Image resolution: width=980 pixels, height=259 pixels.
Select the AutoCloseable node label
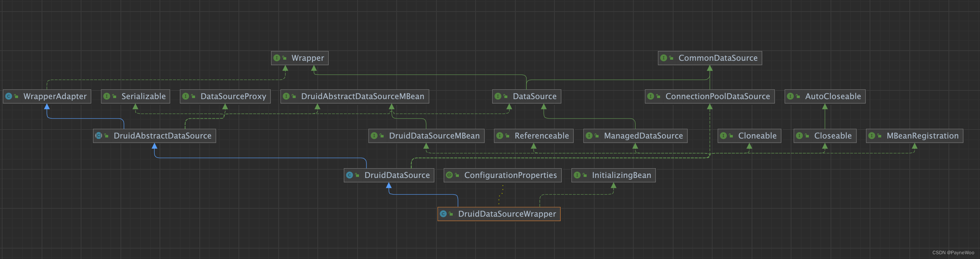[x=833, y=96]
